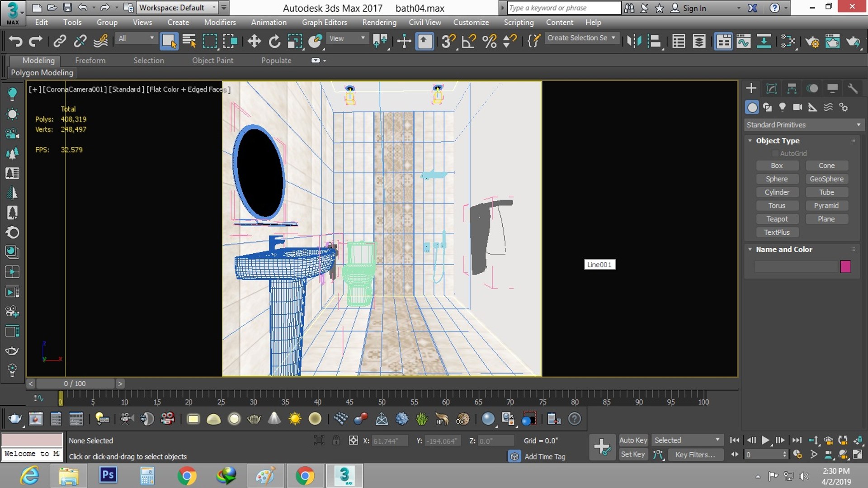The image size is (868, 488).
Task: Switch to Object Paint ribbon tab
Action: click(212, 60)
